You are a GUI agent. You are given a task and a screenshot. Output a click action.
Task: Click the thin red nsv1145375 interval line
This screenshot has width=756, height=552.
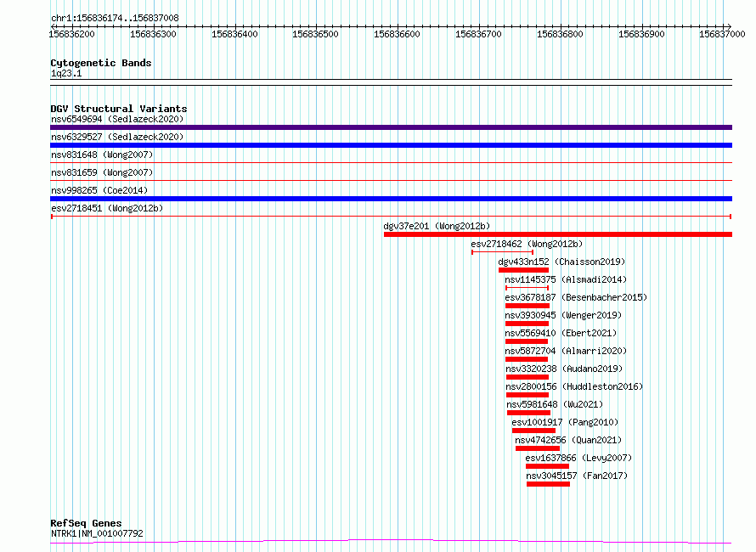tap(527, 288)
